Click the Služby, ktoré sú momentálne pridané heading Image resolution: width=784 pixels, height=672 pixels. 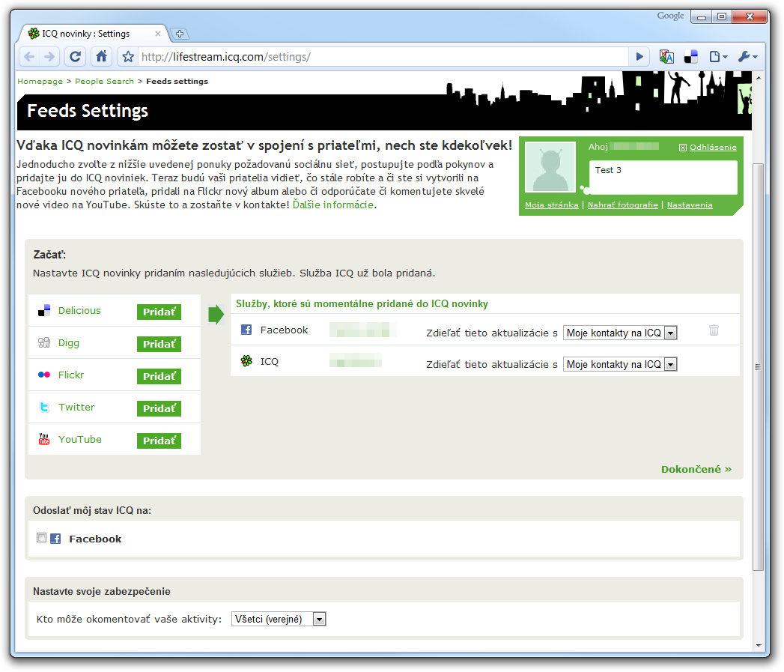tap(362, 303)
